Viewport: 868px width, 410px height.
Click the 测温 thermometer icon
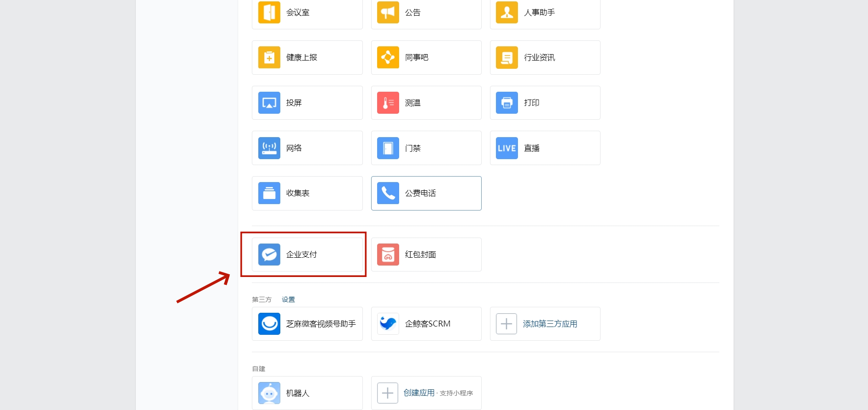click(388, 103)
